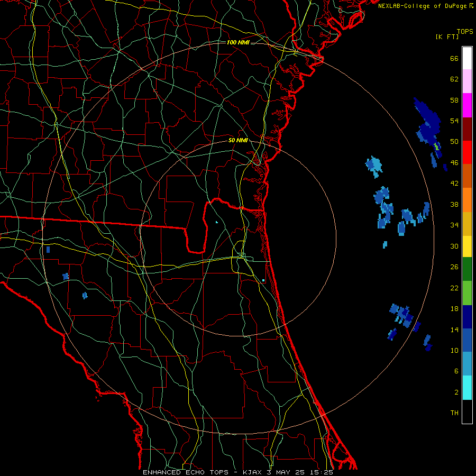The width and height of the screenshot is (476, 476).
Task: Click the green pixel inside the northeast echo
Action: click(436, 147)
